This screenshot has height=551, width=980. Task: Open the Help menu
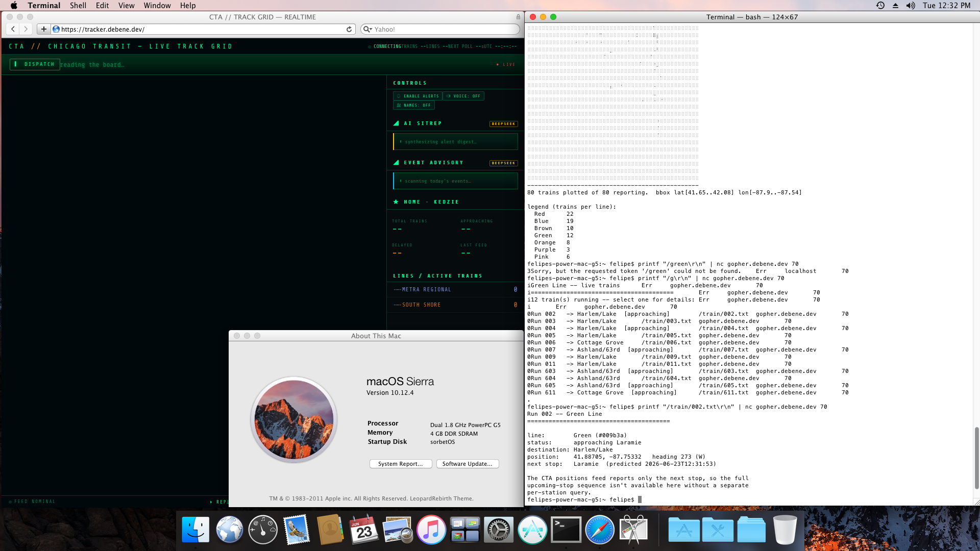coord(188,5)
